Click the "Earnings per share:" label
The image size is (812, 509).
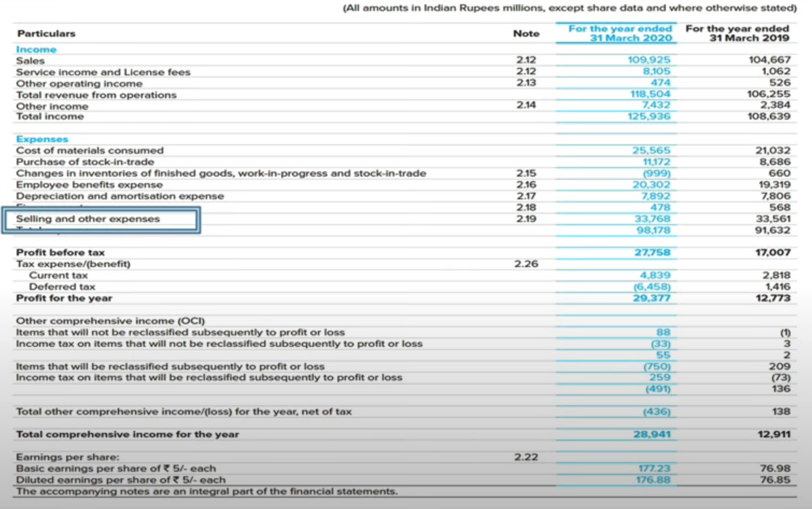coord(68,457)
